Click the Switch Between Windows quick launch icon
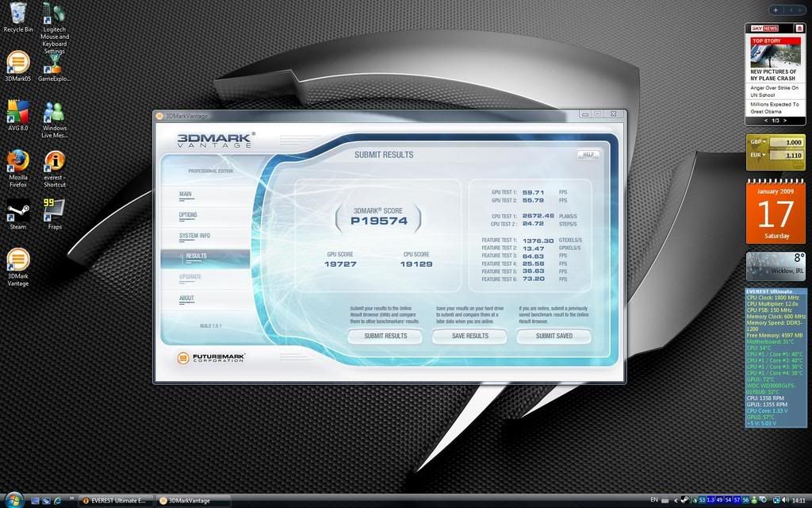This screenshot has height=508, width=812. pyautogui.click(x=46, y=501)
